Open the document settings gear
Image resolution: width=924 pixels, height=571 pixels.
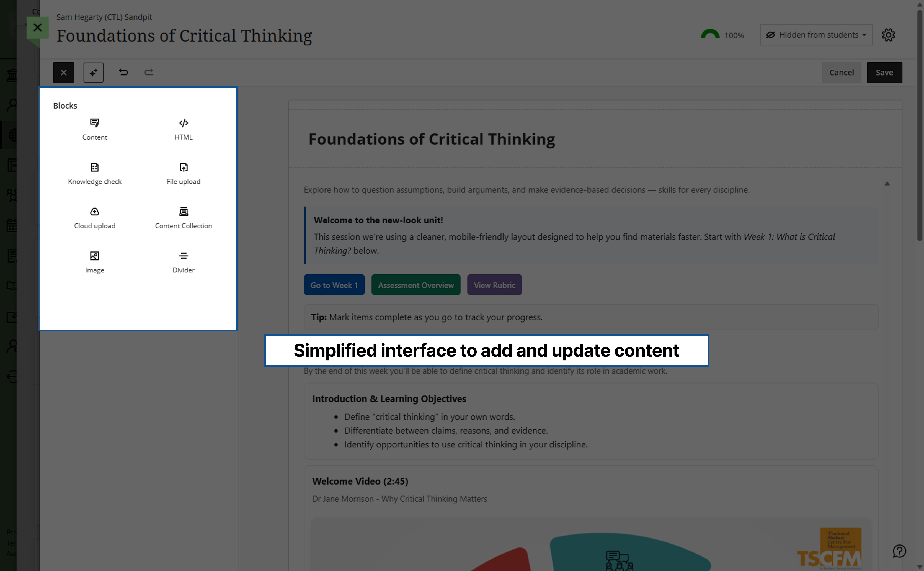(889, 35)
